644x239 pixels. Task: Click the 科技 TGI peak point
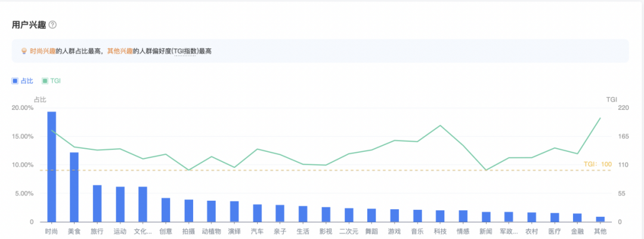440,125
